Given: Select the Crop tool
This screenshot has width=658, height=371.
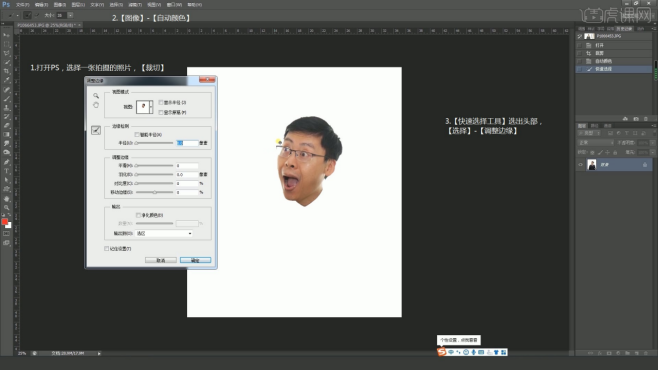Looking at the screenshot, I should pos(6,71).
